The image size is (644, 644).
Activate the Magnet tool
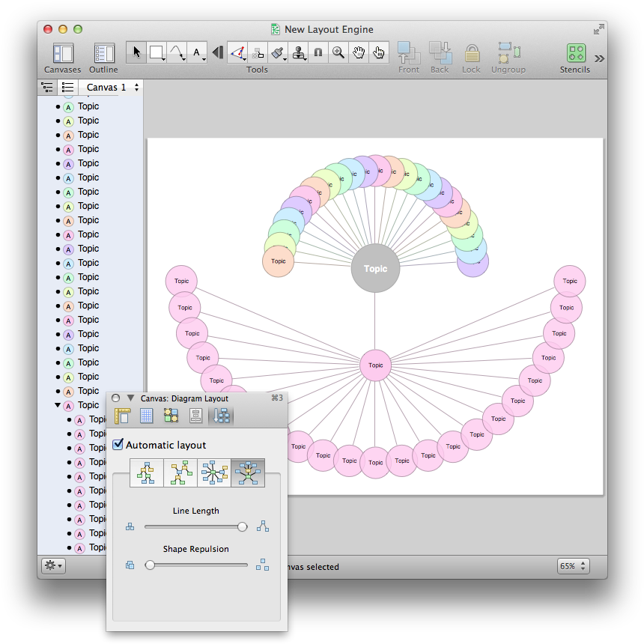coord(318,52)
